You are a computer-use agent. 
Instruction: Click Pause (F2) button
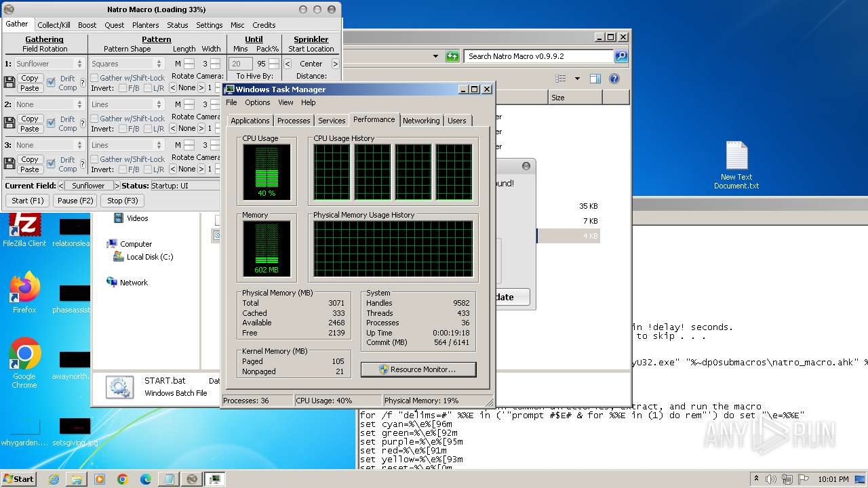pos(75,201)
